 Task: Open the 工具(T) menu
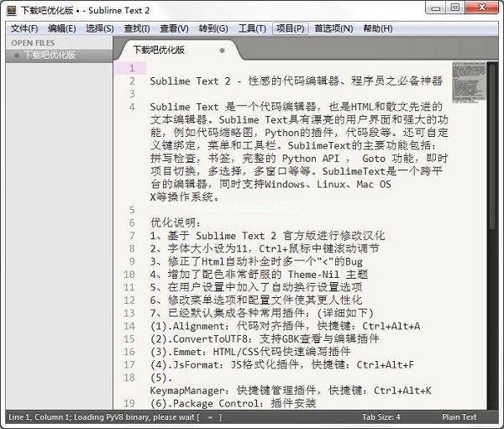(x=252, y=29)
